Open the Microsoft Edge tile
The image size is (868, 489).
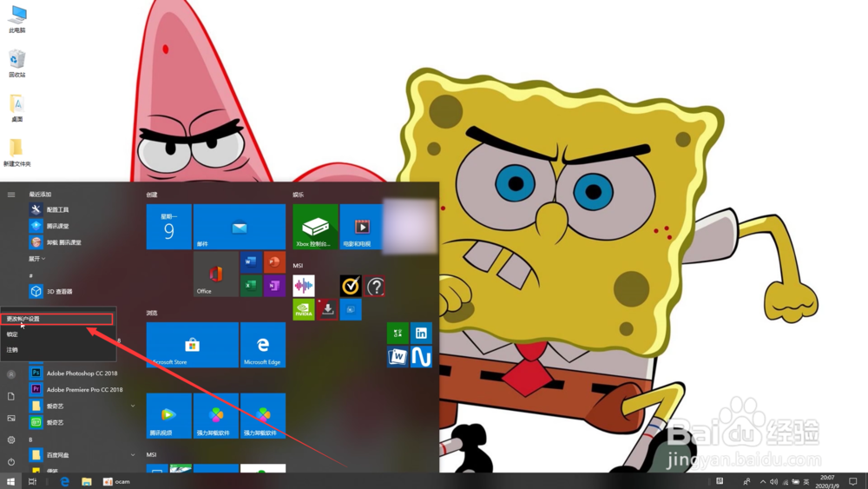click(x=263, y=345)
